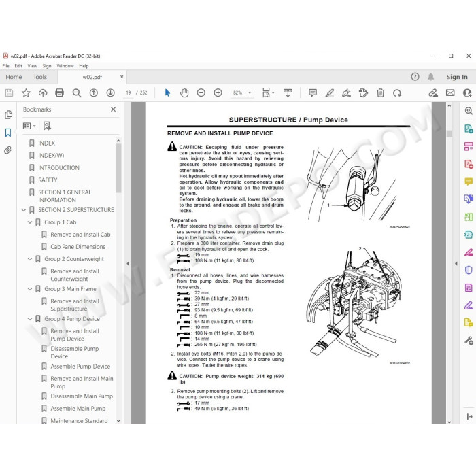This screenshot has width=476, height=476.
Task: Open the zoom percentage dropdown
Action: [x=250, y=93]
